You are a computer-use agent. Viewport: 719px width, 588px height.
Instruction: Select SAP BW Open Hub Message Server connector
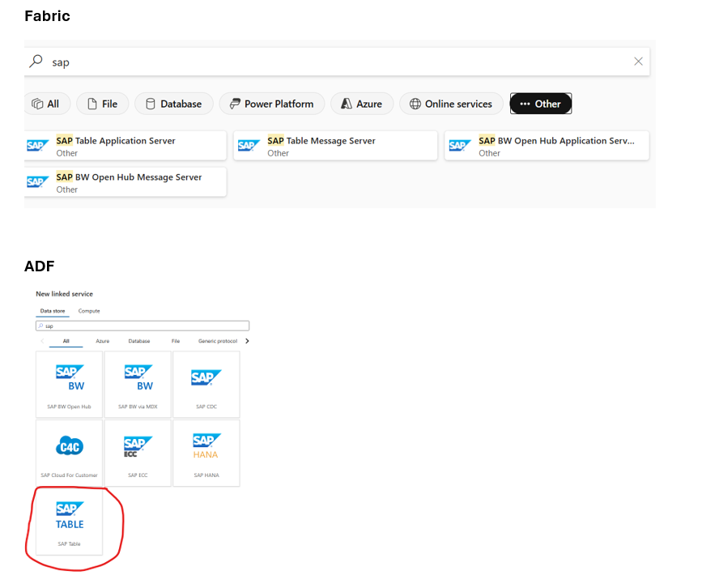coord(126,181)
